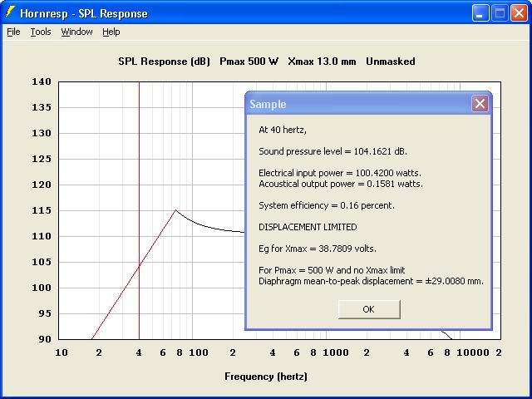Click the 'Sound pressure level = 104.1621 dB.' text

332,151
